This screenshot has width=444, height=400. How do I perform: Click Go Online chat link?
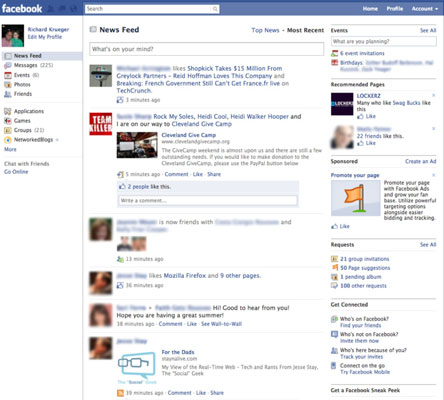click(16, 172)
